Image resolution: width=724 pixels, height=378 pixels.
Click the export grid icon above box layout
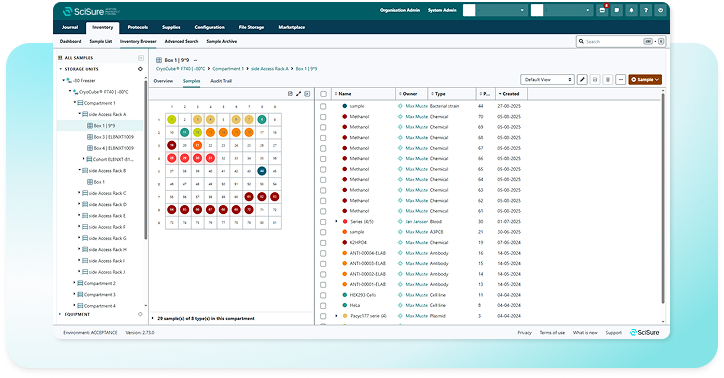[x=290, y=94]
